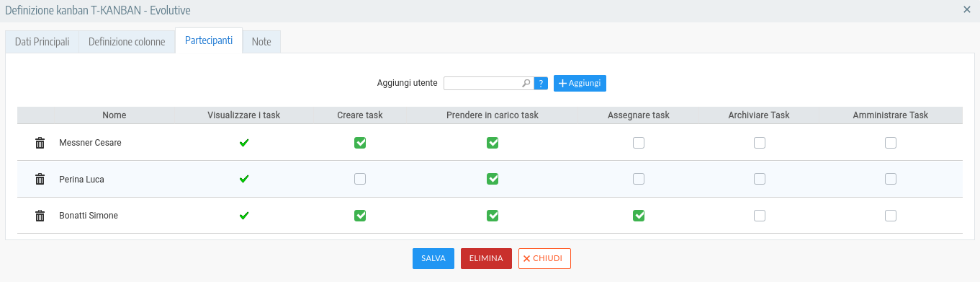This screenshot has width=980, height=282.
Task: Click green view checkmark for Messner Cesare
Action: click(x=244, y=143)
